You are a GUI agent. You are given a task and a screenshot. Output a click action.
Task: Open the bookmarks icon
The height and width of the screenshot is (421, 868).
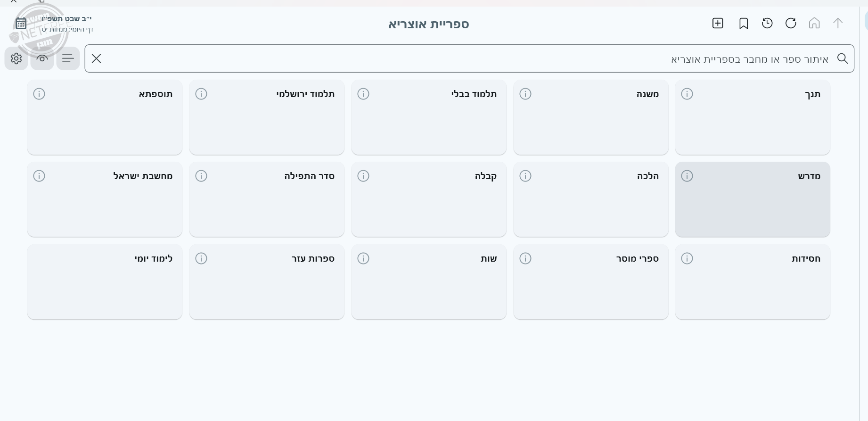pyautogui.click(x=744, y=23)
